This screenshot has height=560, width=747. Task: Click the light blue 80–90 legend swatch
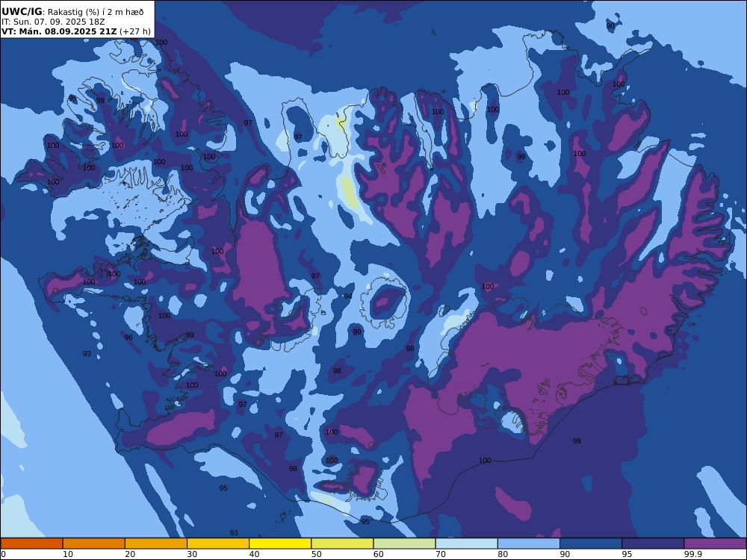click(x=529, y=544)
